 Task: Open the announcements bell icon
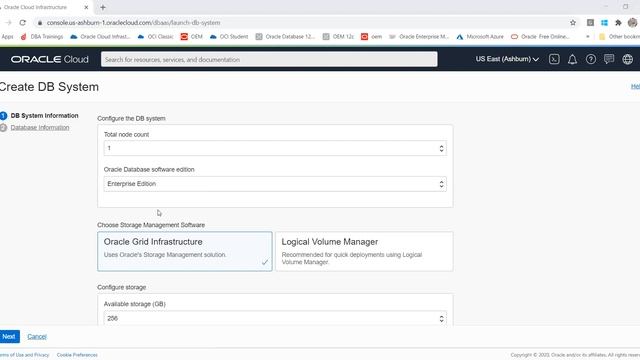click(572, 59)
